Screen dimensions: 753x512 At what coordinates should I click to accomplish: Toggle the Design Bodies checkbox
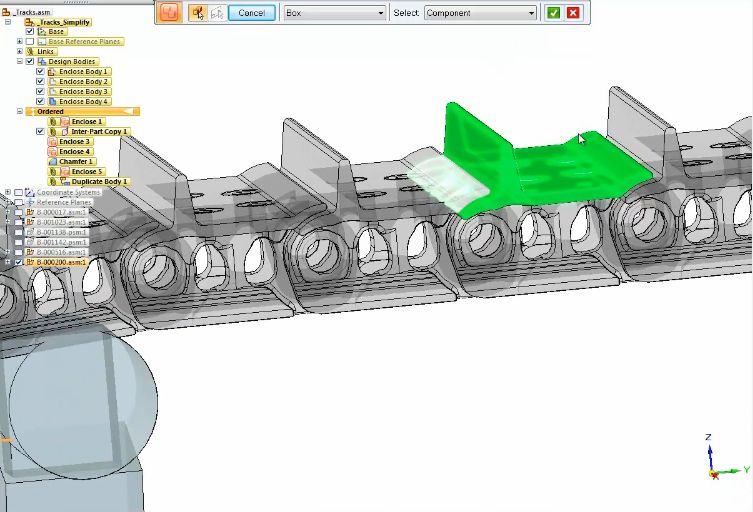tap(30, 62)
